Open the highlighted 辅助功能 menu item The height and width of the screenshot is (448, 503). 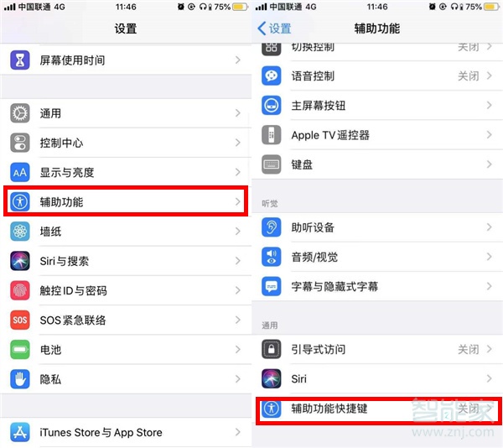point(126,201)
